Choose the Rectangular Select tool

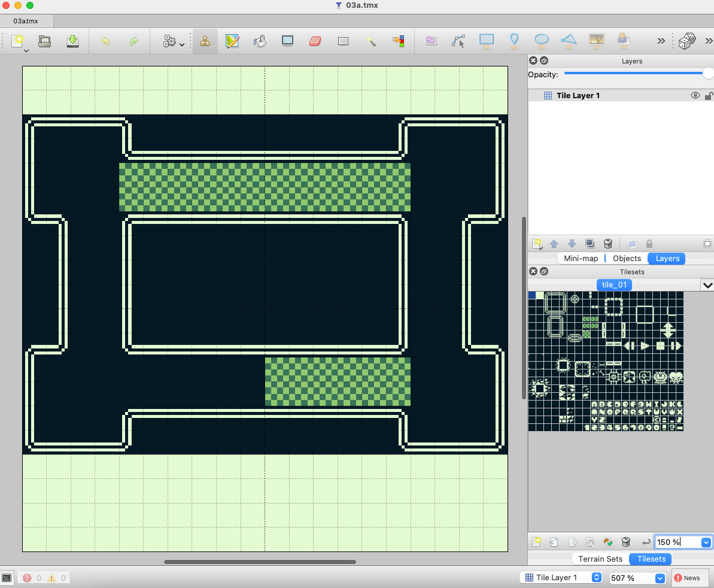[x=343, y=41]
